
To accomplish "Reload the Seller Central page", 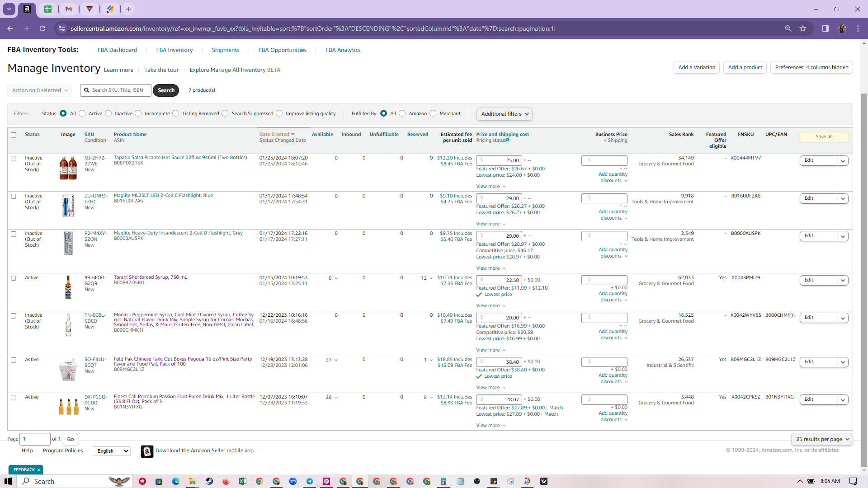I will (42, 28).
